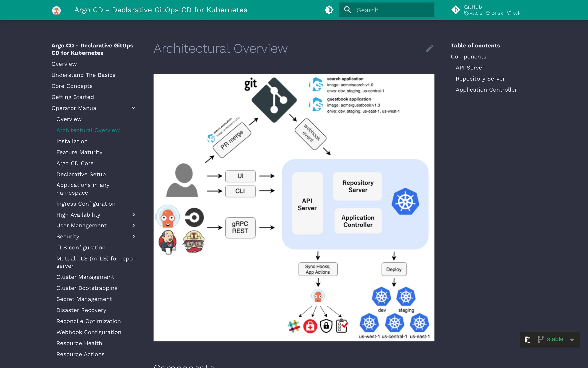Click the edit page pencil icon
The width and height of the screenshot is (588, 368).
pos(429,48)
